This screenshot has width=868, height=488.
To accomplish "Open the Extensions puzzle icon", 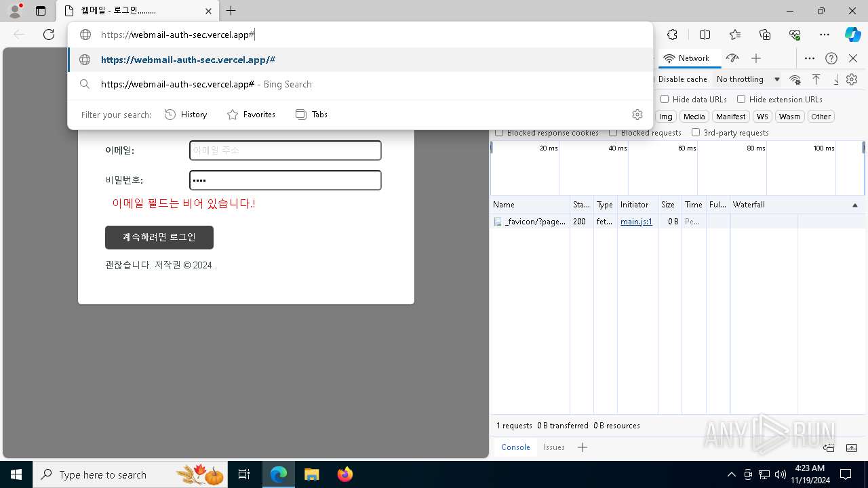I will (672, 35).
